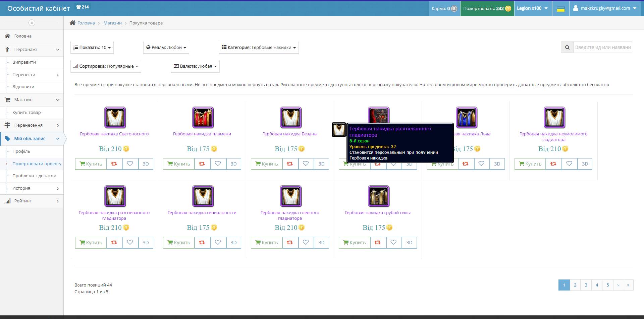Viewport: 644px width, 319px height.
Task: Open Реалм: Любой dropdown
Action: (166, 48)
